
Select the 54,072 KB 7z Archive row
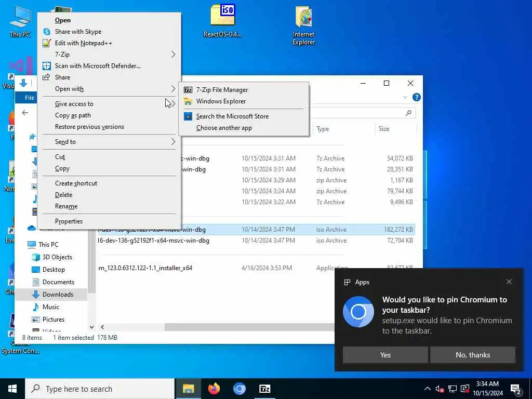click(298, 158)
